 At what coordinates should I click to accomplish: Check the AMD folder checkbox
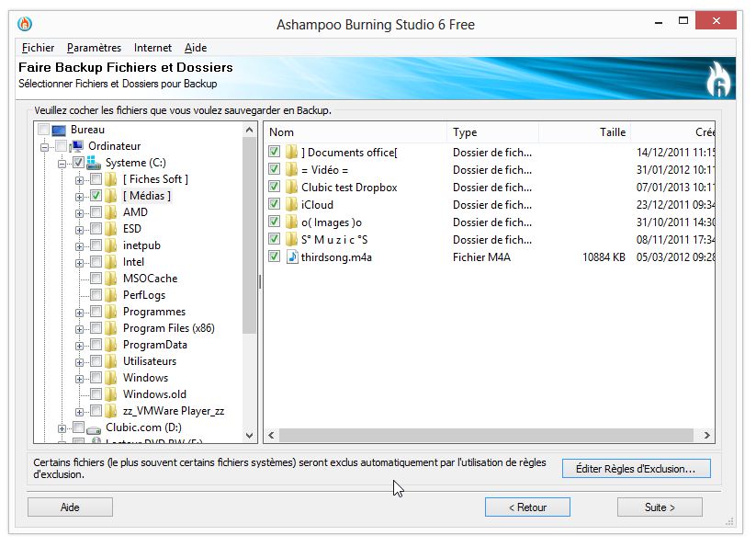[96, 211]
